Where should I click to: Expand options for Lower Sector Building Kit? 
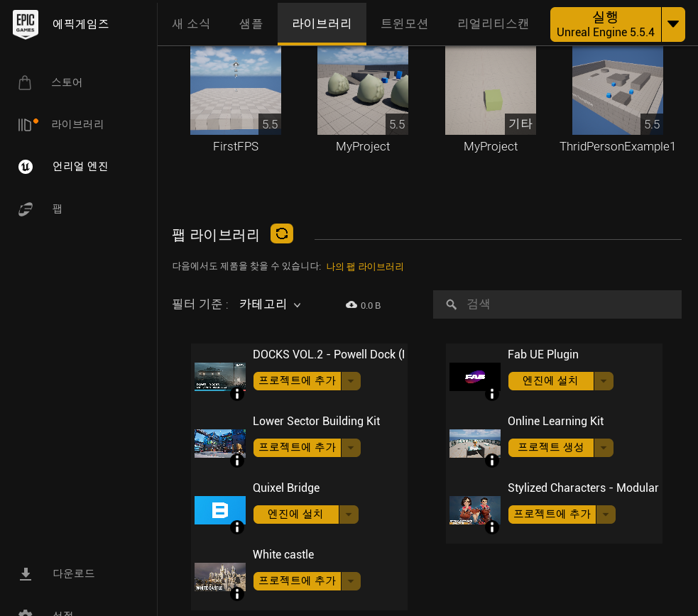click(351, 448)
